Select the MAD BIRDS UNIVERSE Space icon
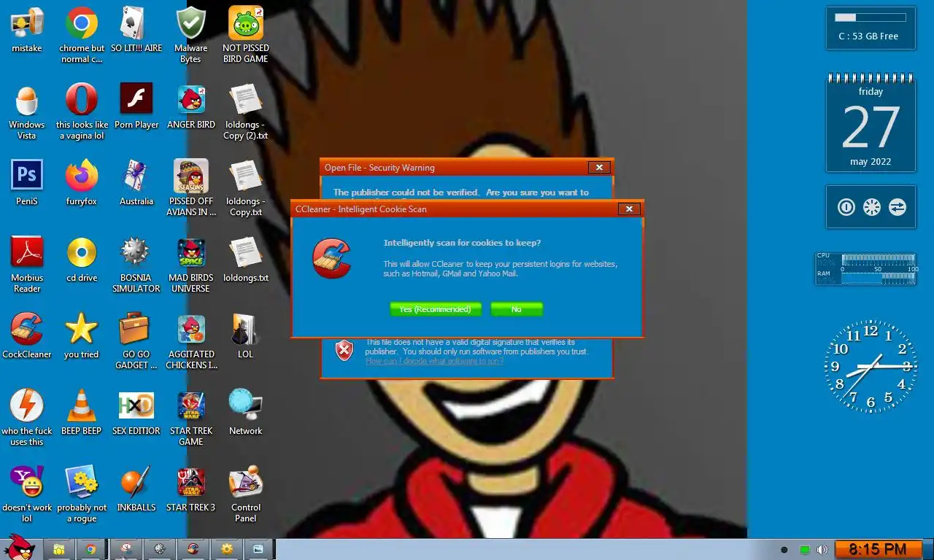934x560 pixels. click(x=191, y=265)
